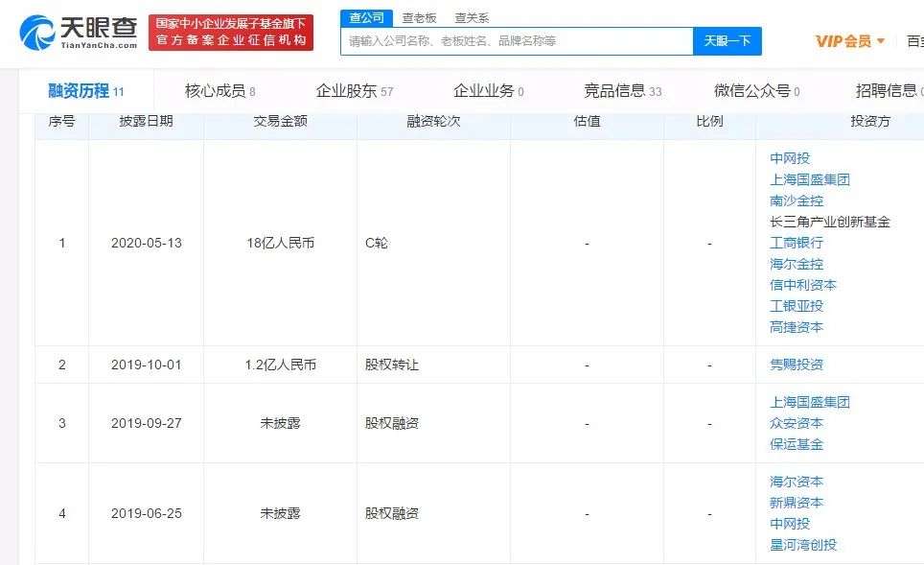
Task: Click the 比例 column header
Action: coord(709,122)
